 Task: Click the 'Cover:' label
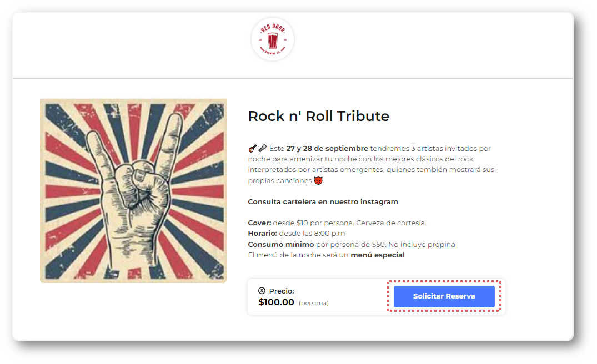[x=259, y=223]
